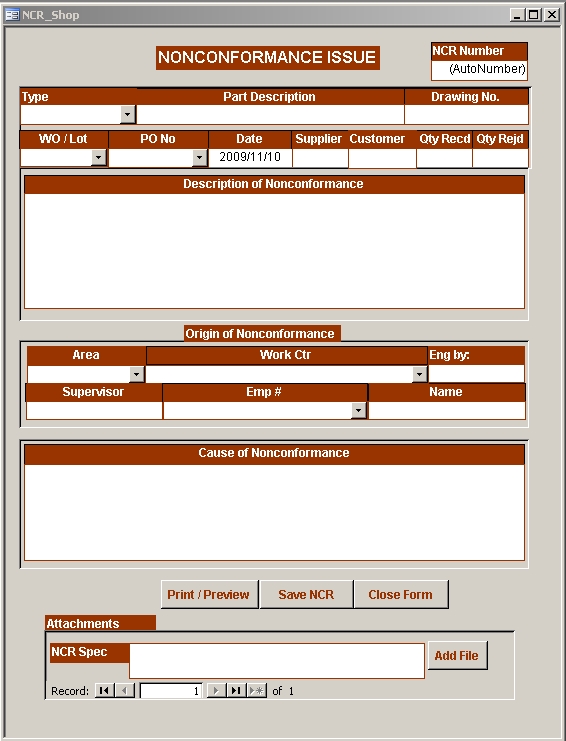The image size is (566, 741).
Task: Expand the Emp # combo box
Action: coord(359,411)
